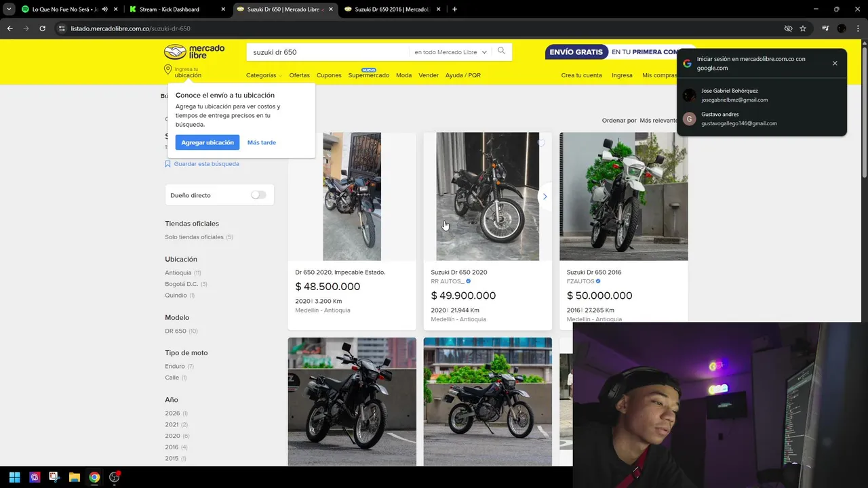Click the Más tarde link
868x488 pixels.
(262, 142)
